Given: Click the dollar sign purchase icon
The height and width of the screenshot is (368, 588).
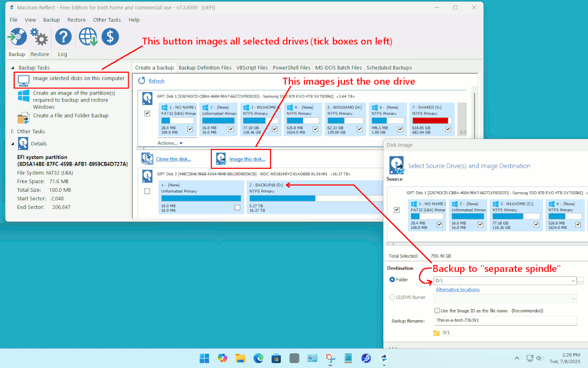Looking at the screenshot, I should click(x=110, y=37).
